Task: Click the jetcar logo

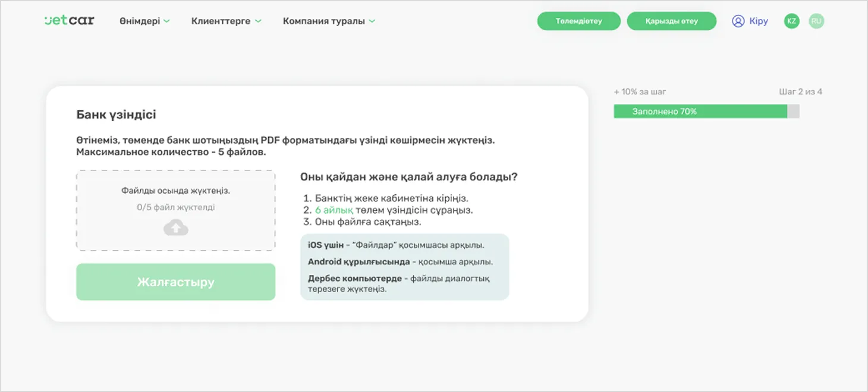Action: coord(68,20)
